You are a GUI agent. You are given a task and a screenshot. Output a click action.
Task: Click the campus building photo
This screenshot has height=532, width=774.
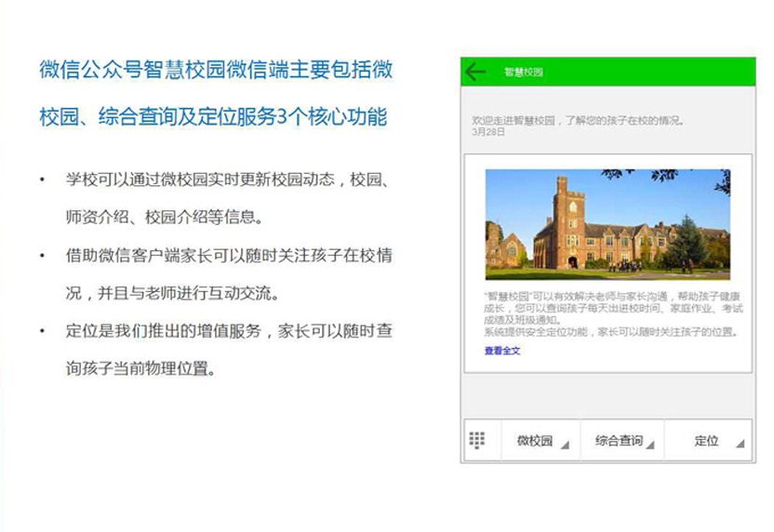(x=607, y=224)
